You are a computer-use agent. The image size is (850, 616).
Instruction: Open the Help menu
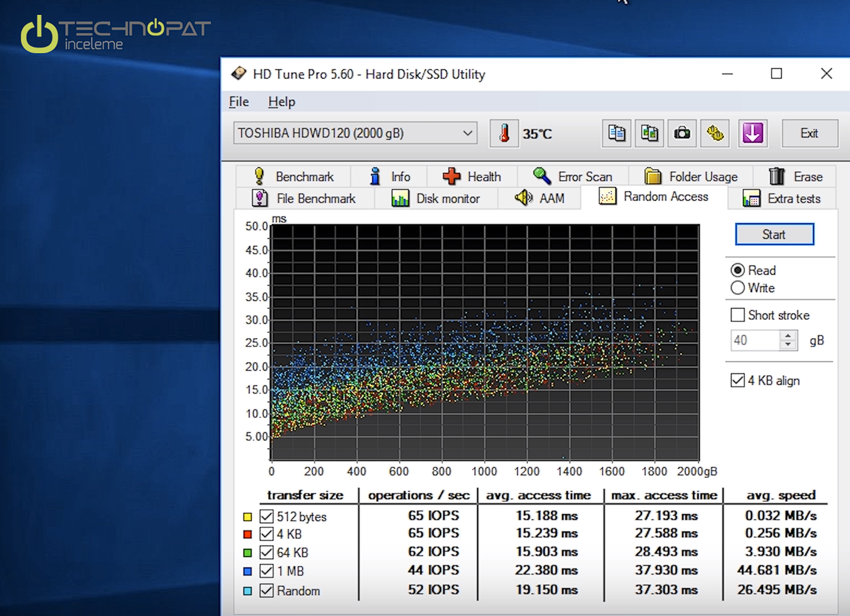coord(282,102)
